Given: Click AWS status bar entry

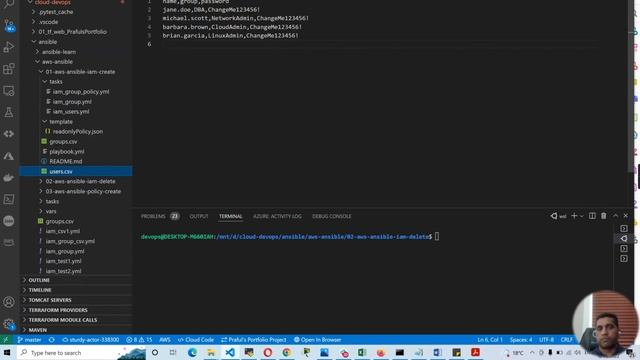Looking at the screenshot, I should coord(165,340).
